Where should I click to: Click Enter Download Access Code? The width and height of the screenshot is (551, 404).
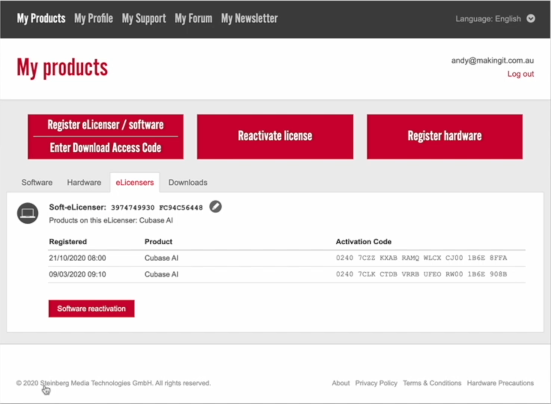point(105,148)
